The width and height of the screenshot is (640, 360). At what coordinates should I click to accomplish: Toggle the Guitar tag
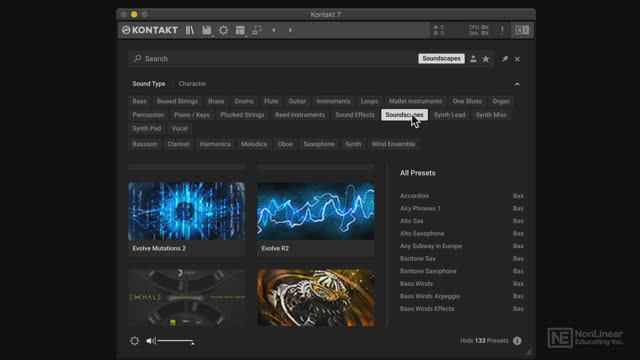tap(297, 101)
